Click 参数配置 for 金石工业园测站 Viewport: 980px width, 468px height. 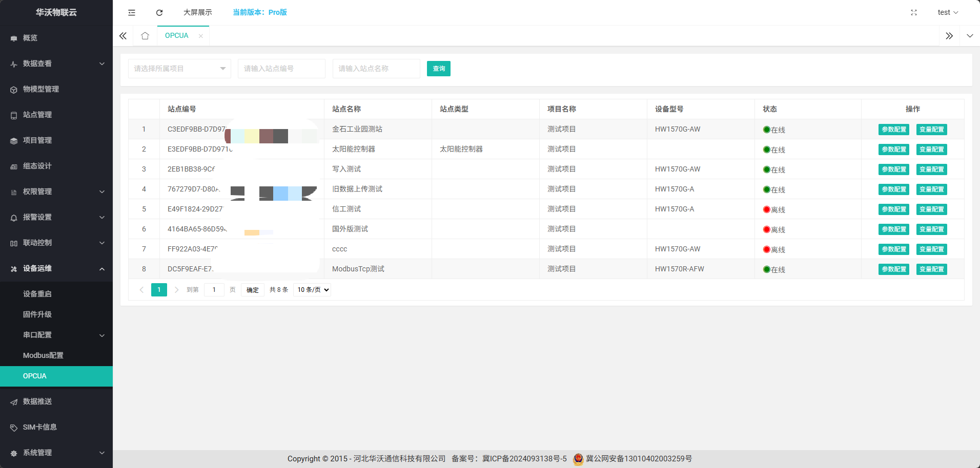pyautogui.click(x=893, y=130)
